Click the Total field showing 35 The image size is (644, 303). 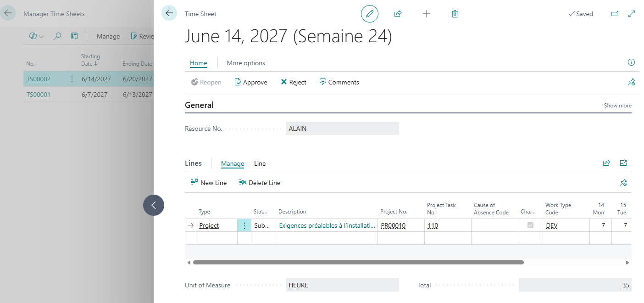(x=575, y=285)
